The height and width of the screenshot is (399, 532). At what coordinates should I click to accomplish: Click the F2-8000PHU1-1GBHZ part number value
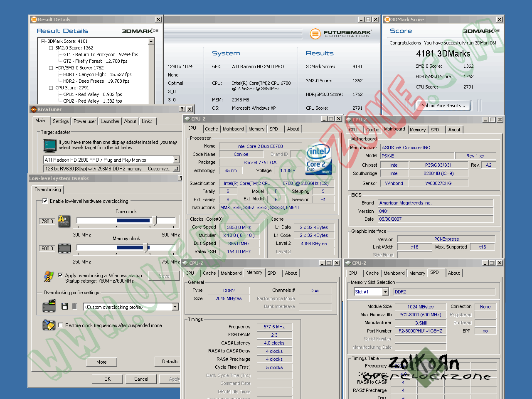tap(421, 331)
